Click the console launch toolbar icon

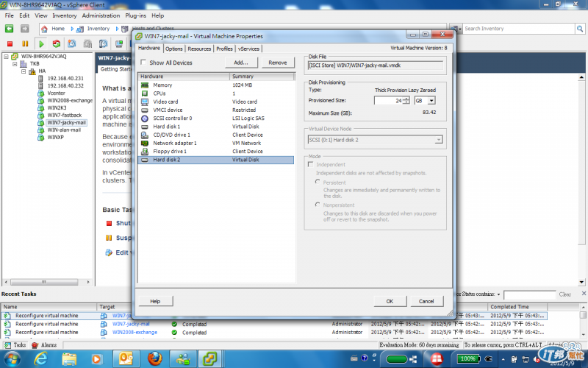click(119, 44)
